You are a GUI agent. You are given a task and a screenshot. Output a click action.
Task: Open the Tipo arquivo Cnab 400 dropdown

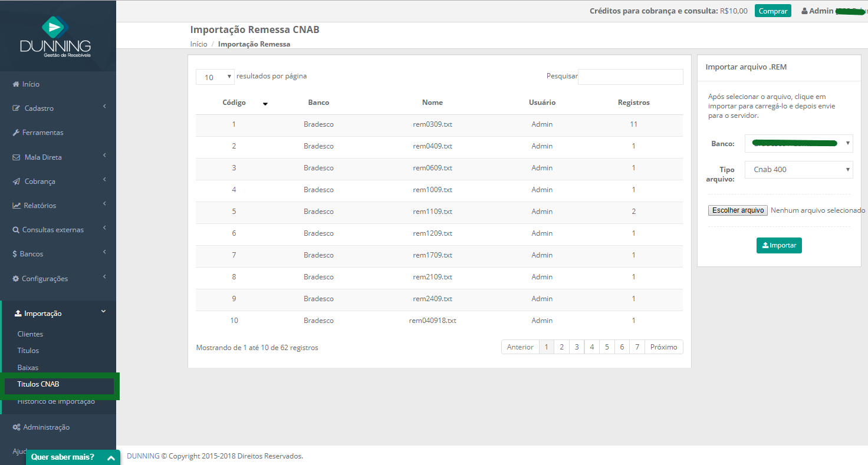point(799,170)
